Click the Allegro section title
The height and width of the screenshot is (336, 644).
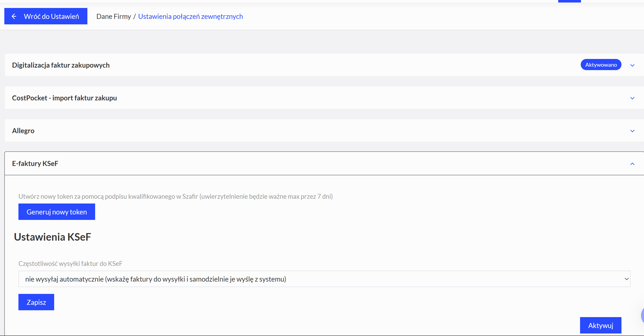coord(23,130)
